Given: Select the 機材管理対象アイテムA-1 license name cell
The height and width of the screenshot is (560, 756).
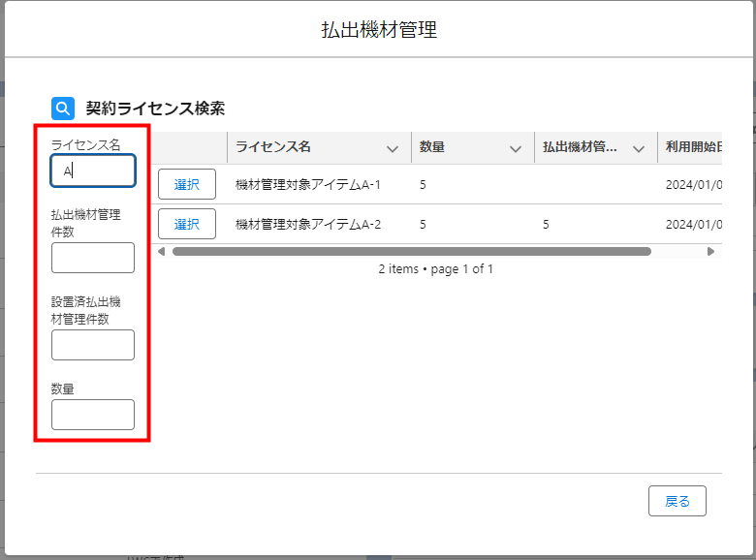Looking at the screenshot, I should 308,184.
